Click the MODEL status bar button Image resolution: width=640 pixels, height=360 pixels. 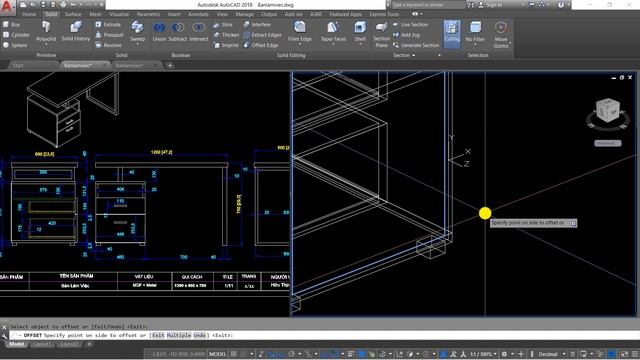point(218,354)
